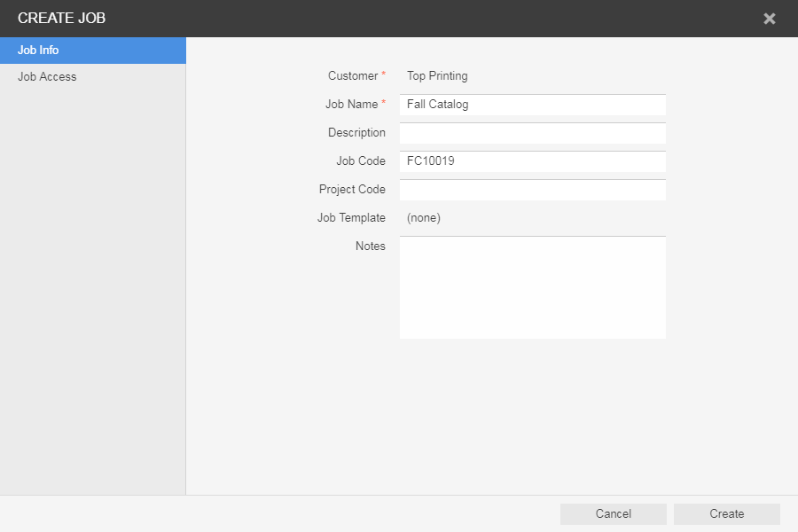The height and width of the screenshot is (532, 798).
Task: Click the Job Template field label
Action: click(x=351, y=218)
